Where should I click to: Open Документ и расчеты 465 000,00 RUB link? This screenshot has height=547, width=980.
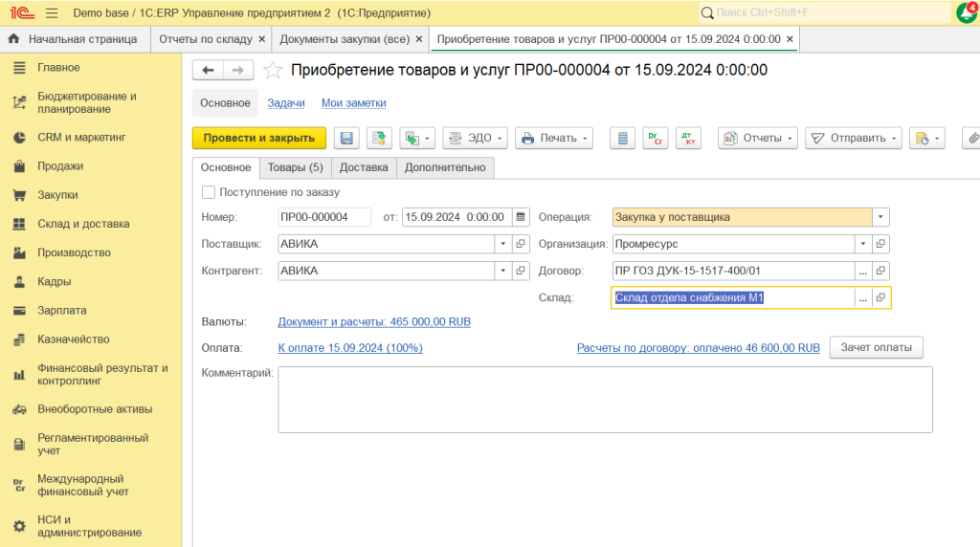coord(374,321)
